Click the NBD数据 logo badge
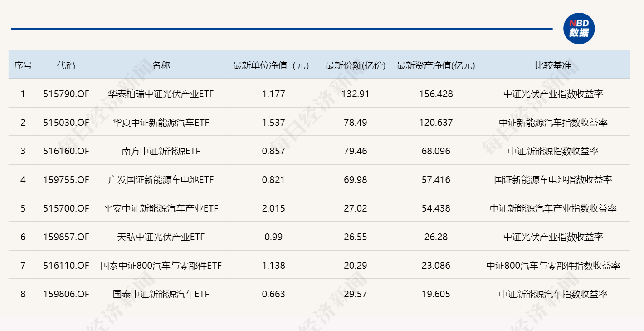Screen dimensions: 644x331 (579, 29)
